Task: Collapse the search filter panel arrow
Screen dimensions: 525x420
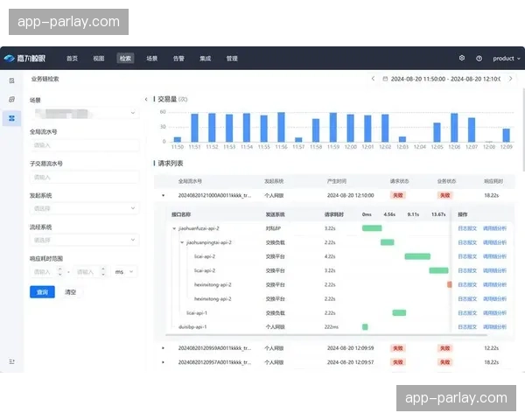Action: click(x=145, y=99)
